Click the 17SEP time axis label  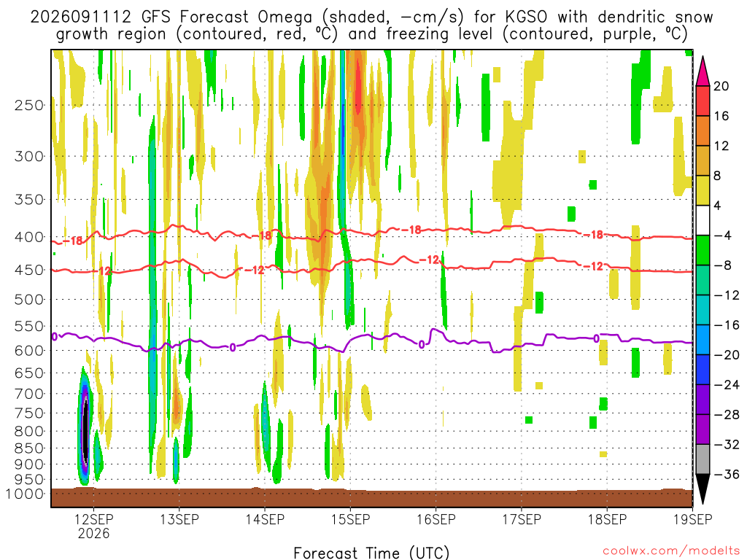(522, 519)
